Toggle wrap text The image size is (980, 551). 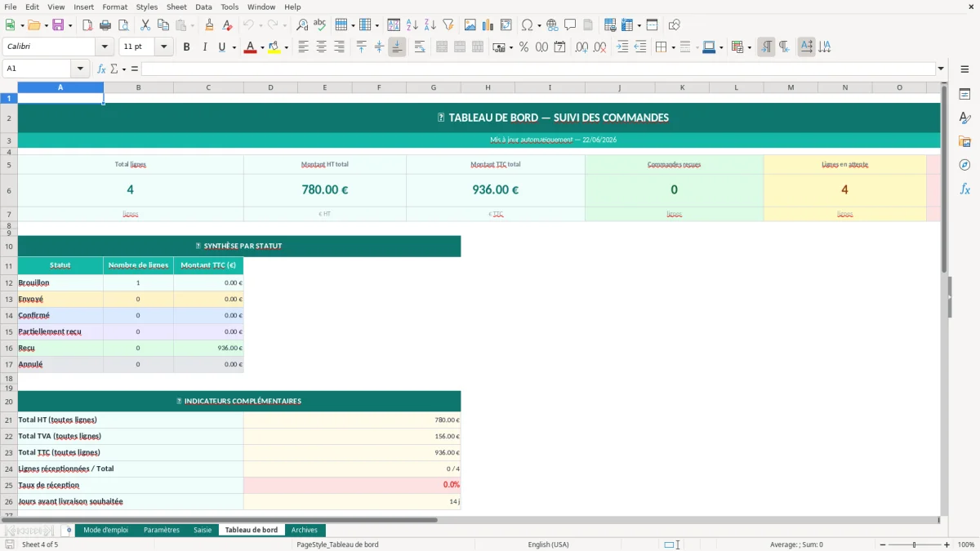(x=420, y=47)
